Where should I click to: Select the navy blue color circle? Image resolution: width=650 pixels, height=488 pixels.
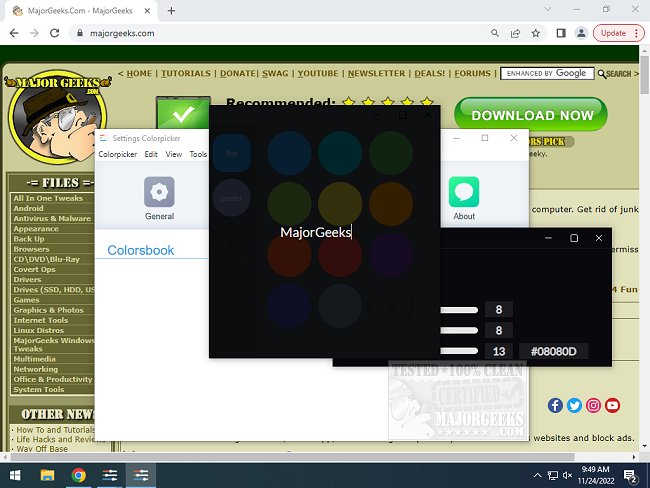pos(289,306)
